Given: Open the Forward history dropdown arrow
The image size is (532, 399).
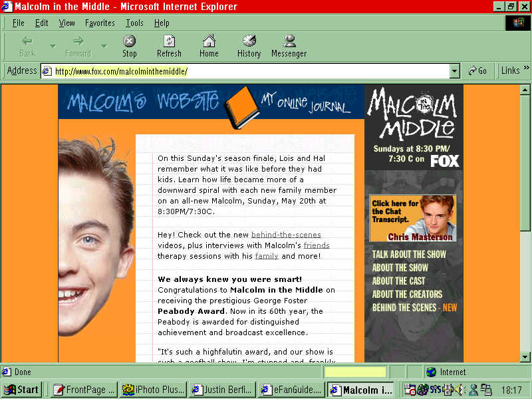Looking at the screenshot, I should (x=104, y=45).
